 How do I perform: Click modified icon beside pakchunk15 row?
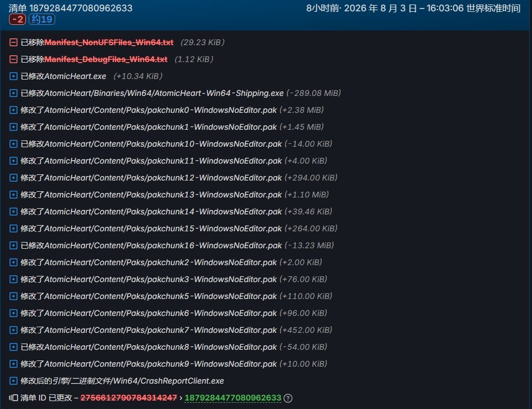(x=13, y=228)
